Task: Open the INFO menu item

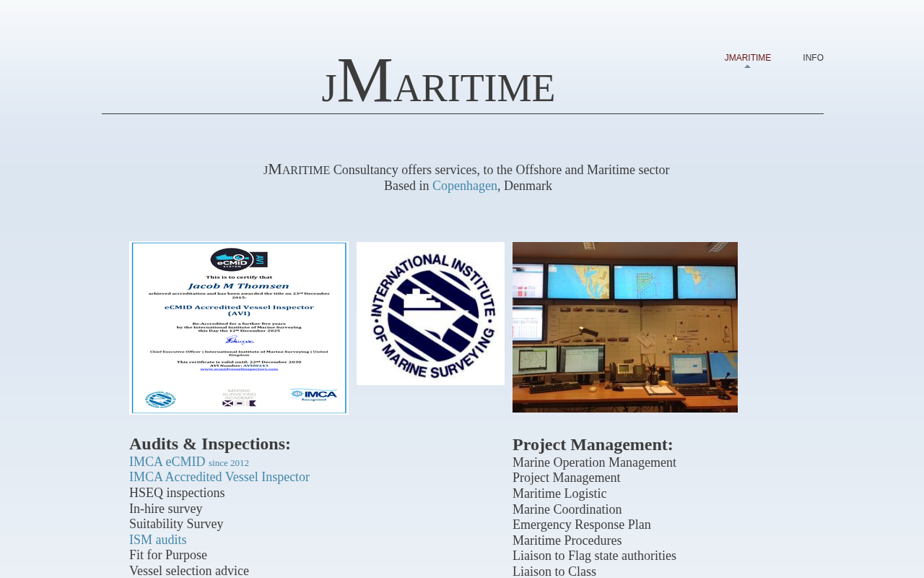Action: click(813, 58)
